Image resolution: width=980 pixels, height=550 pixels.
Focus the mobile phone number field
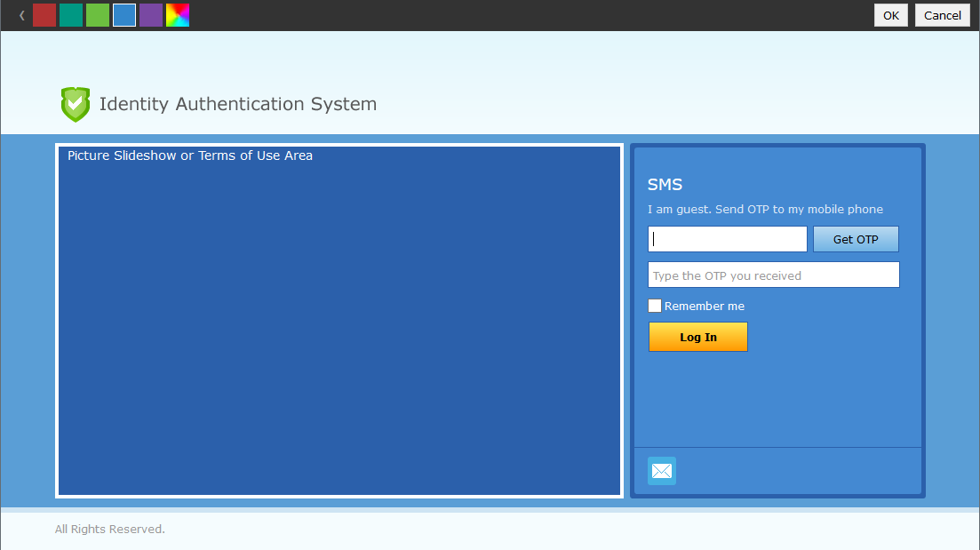728,239
